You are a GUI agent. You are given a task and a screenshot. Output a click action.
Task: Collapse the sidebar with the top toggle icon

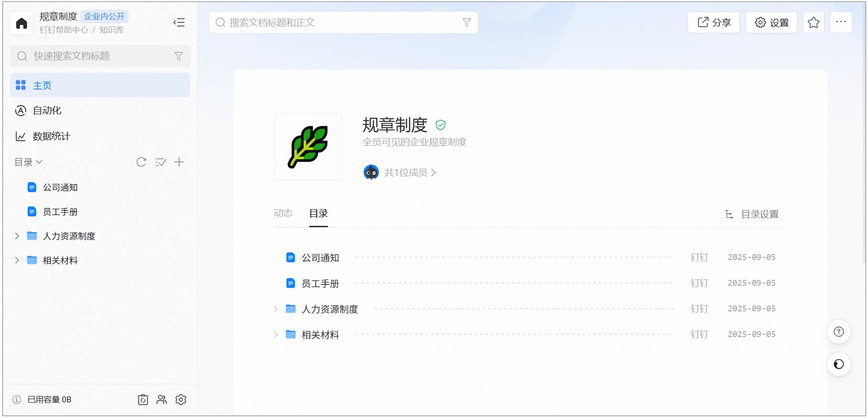pyautogui.click(x=179, y=23)
